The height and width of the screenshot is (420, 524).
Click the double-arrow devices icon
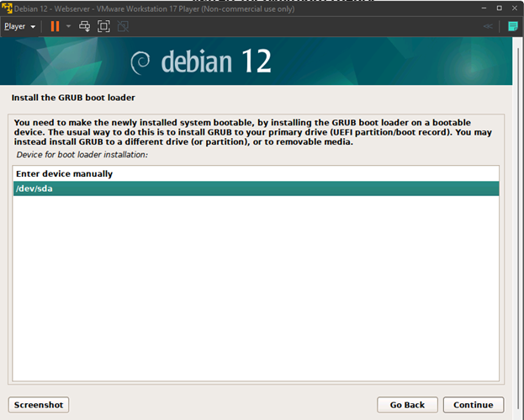coord(489,26)
